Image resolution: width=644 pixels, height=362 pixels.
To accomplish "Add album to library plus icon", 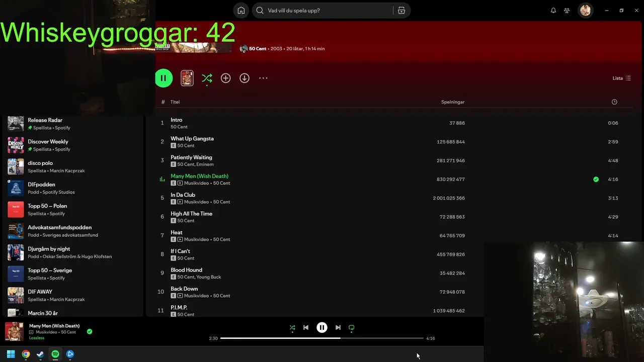I will 226,78.
